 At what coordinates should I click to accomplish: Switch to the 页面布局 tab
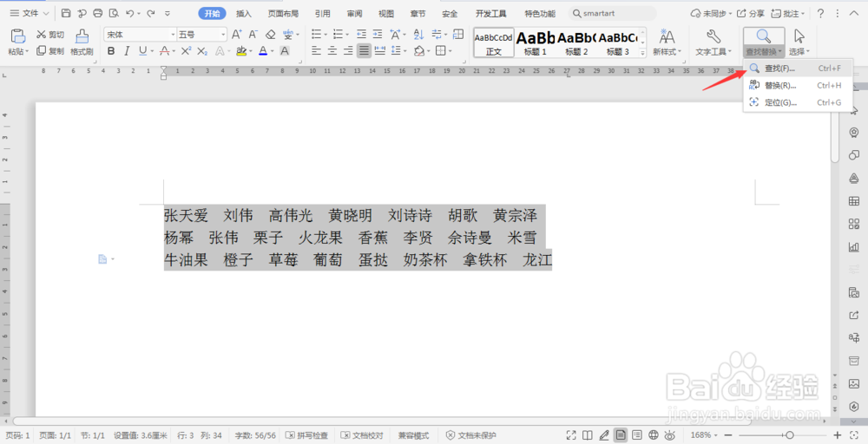pyautogui.click(x=283, y=13)
